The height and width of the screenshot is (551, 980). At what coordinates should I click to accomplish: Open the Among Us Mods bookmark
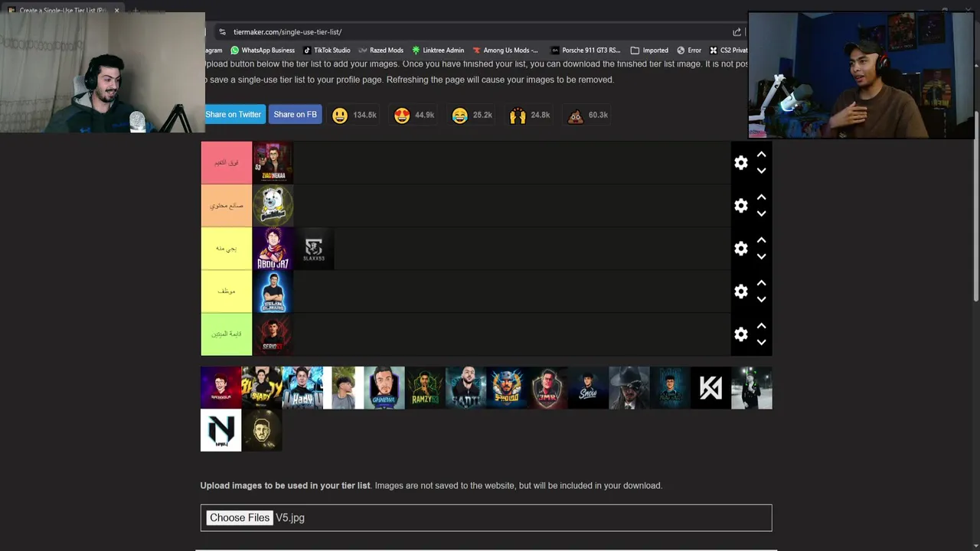click(x=505, y=51)
